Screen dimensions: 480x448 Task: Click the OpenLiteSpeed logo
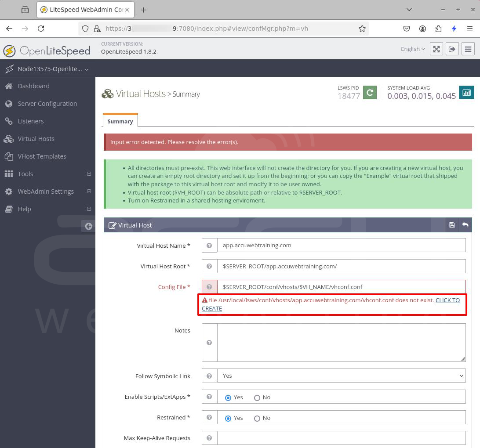click(47, 51)
